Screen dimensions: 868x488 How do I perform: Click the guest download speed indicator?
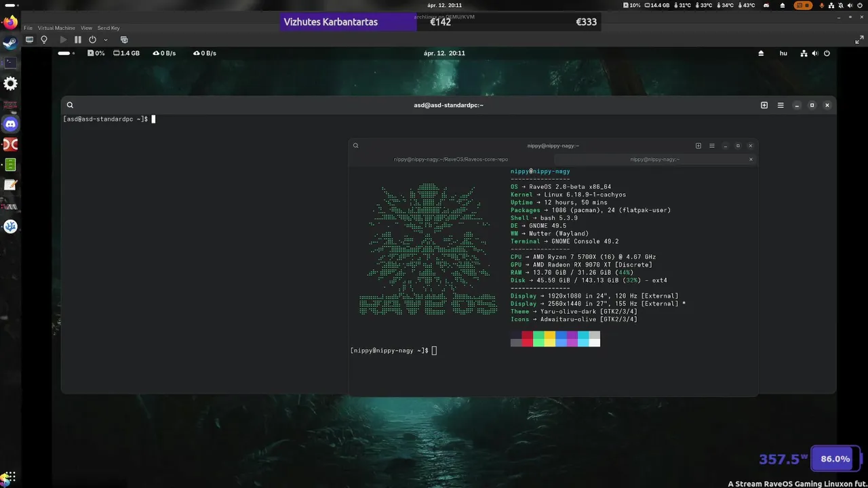(164, 53)
